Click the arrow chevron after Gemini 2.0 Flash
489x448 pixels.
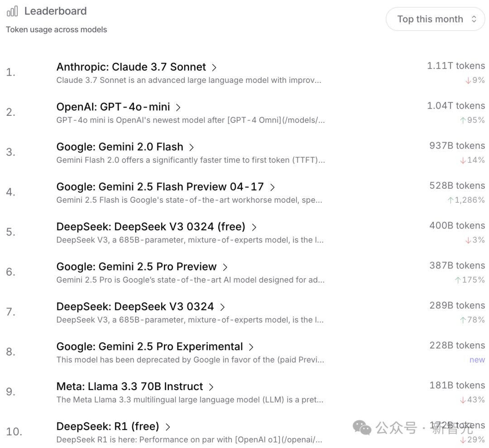click(x=192, y=147)
